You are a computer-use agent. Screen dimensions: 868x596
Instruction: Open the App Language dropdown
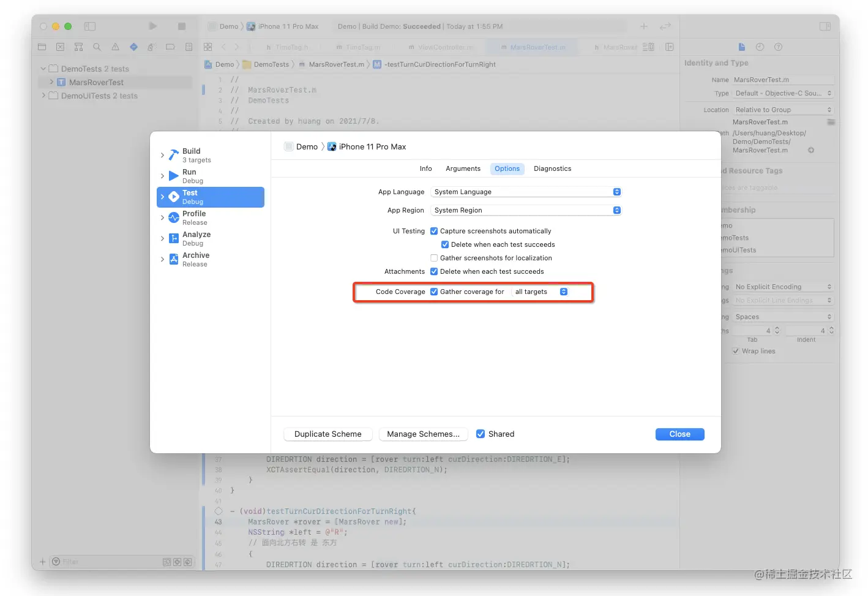(x=526, y=192)
